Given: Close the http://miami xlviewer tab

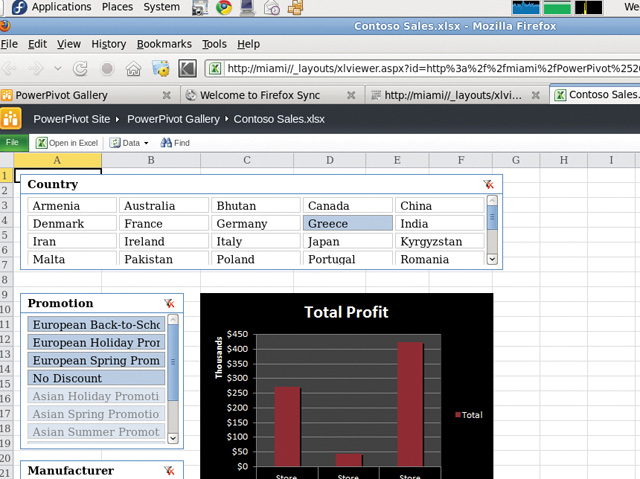Looking at the screenshot, I should [536, 95].
